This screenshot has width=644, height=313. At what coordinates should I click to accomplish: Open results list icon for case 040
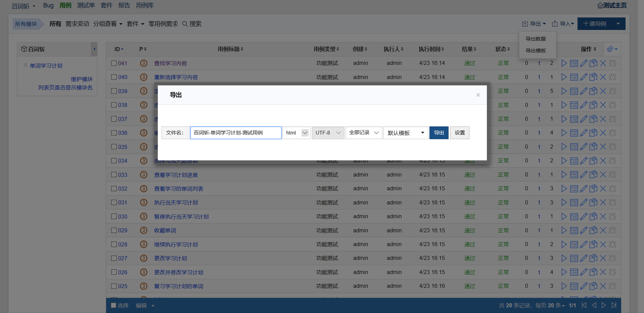pyautogui.click(x=574, y=77)
